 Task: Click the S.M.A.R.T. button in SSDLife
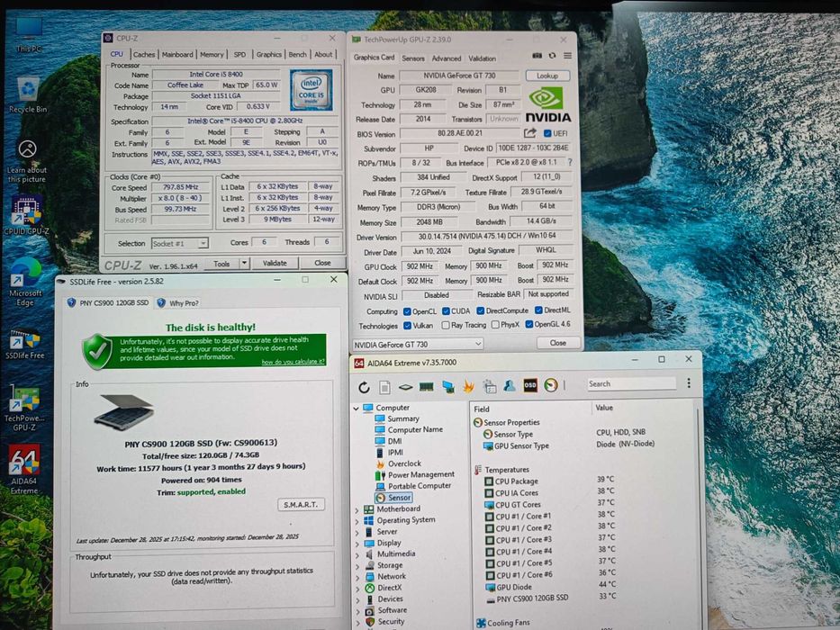[x=301, y=505]
